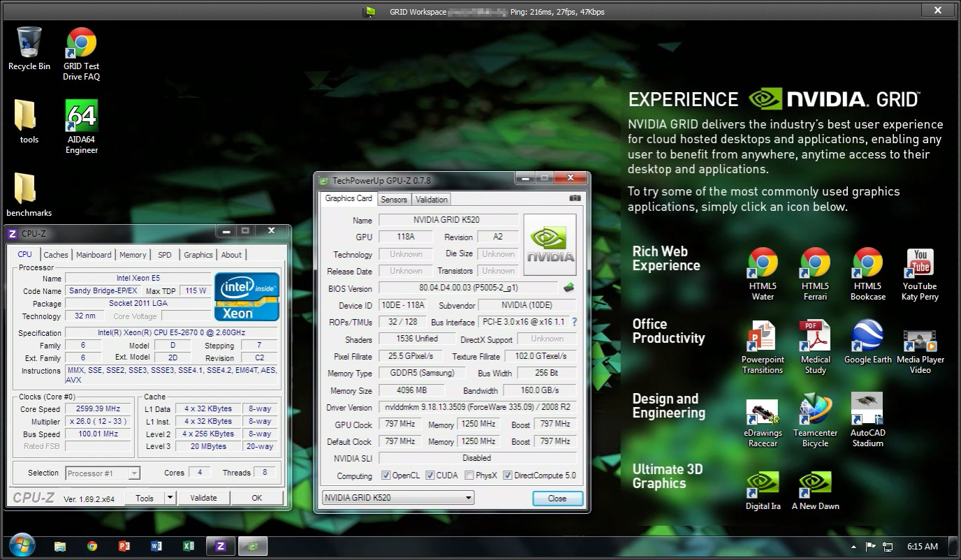Click the Bus Interface question mark
This screenshot has height=560, width=961.
tap(574, 322)
